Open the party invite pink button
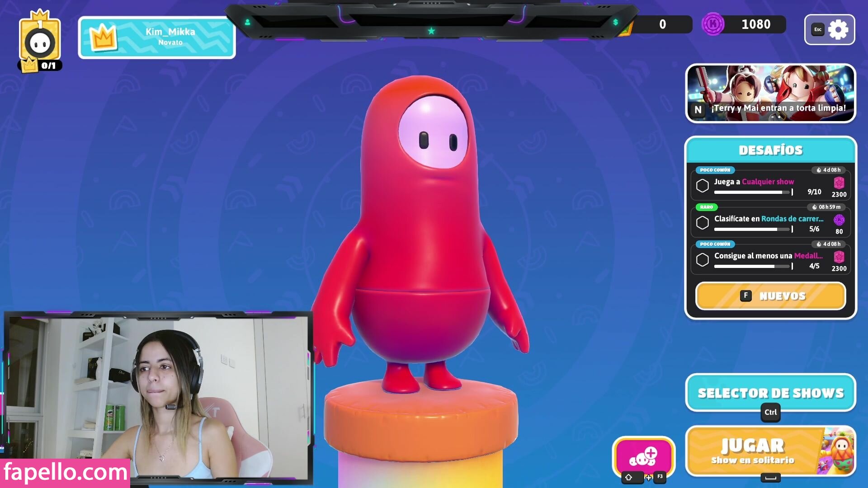The height and width of the screenshot is (488, 868). [643, 456]
